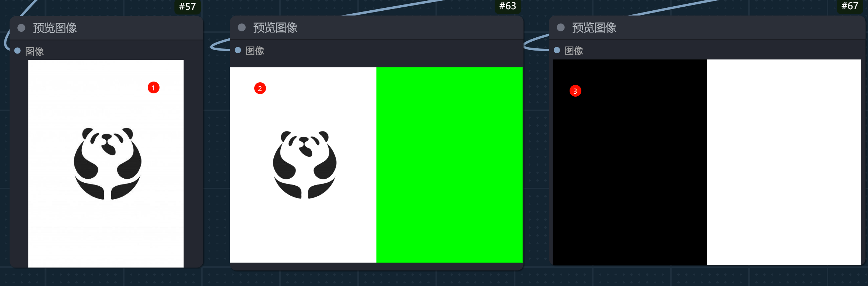The height and width of the screenshot is (286, 868).
Task: Click the 图像 input socket on node #67
Action: click(x=557, y=50)
